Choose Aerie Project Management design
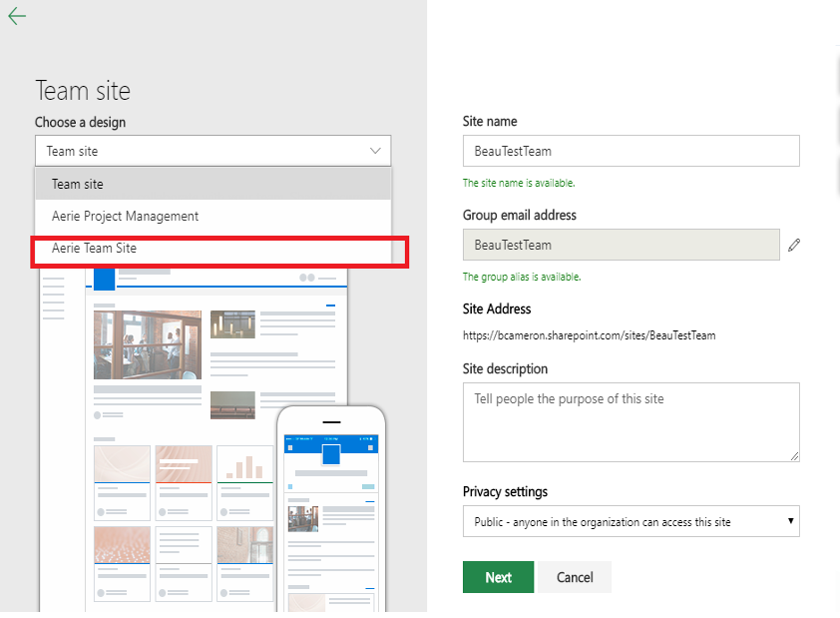Viewport: 840px width, 618px height. [213, 216]
